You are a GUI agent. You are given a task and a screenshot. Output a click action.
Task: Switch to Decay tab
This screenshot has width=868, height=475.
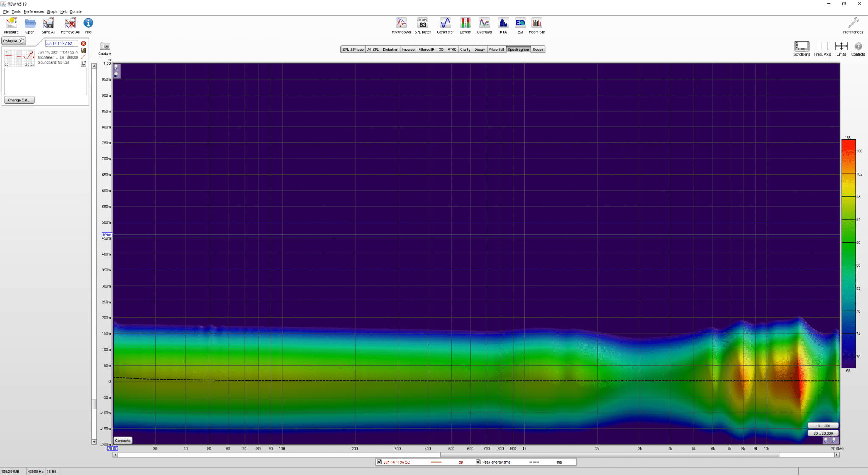[x=479, y=50]
